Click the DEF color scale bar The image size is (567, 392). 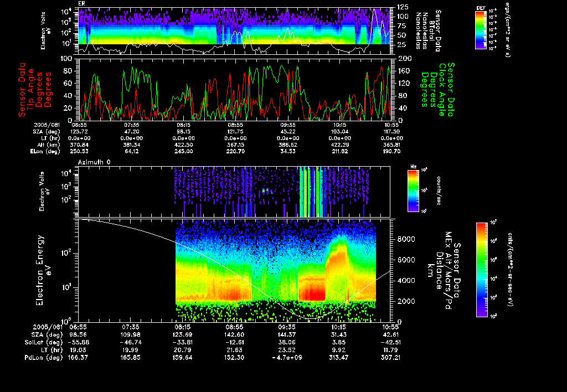(481, 30)
